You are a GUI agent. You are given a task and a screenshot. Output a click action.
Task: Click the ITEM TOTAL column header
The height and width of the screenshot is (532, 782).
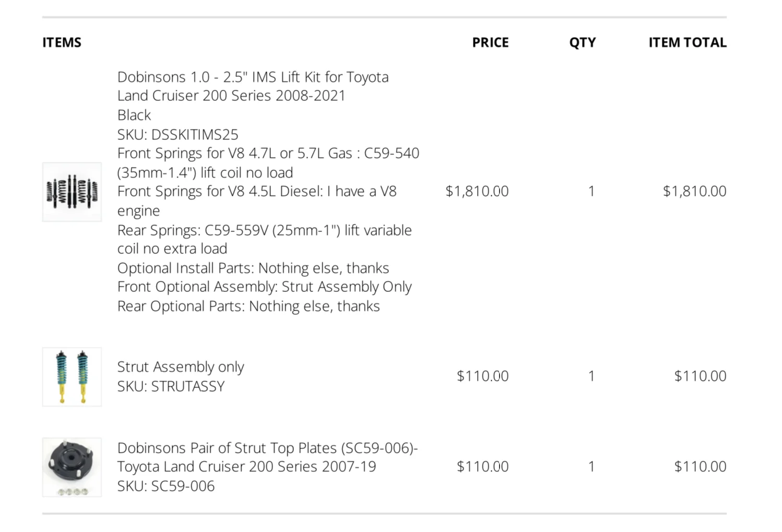687,42
